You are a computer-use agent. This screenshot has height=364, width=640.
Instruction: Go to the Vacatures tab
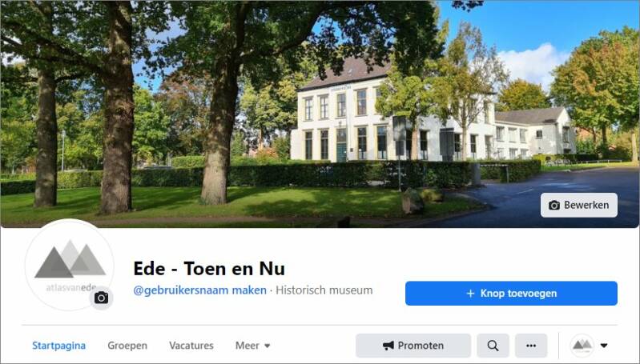click(x=191, y=346)
